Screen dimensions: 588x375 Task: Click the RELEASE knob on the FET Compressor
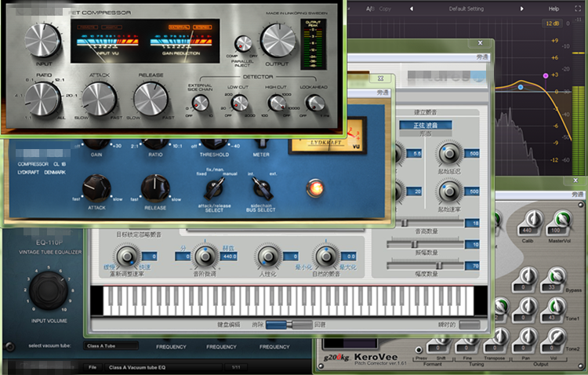(151, 99)
